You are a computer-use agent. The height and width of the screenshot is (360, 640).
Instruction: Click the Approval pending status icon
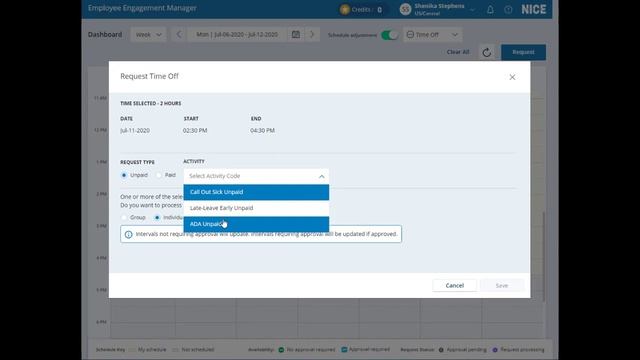(441, 350)
